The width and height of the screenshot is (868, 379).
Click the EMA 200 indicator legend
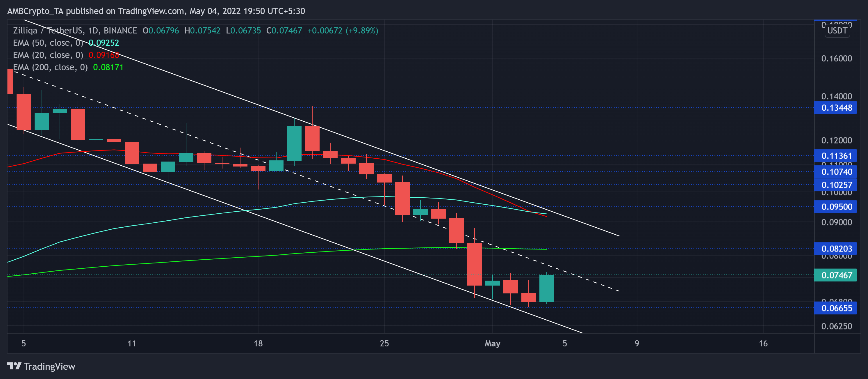point(68,67)
